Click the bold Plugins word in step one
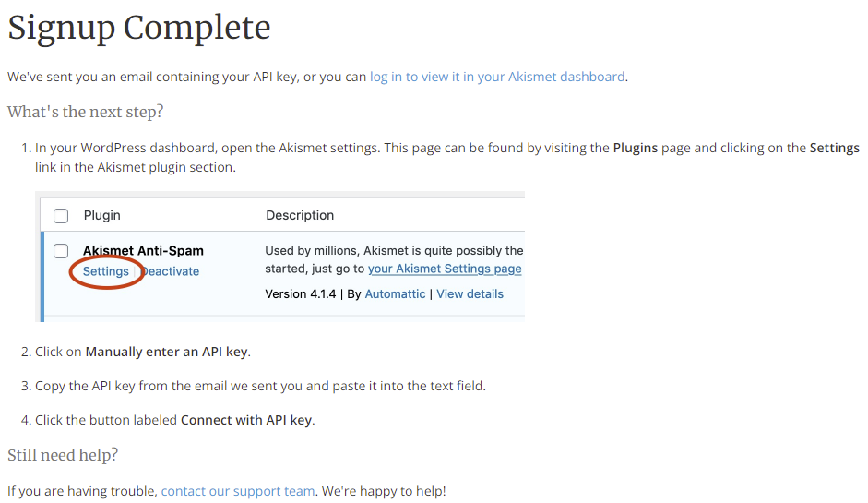Viewport: 868px width, 503px height. pos(636,148)
